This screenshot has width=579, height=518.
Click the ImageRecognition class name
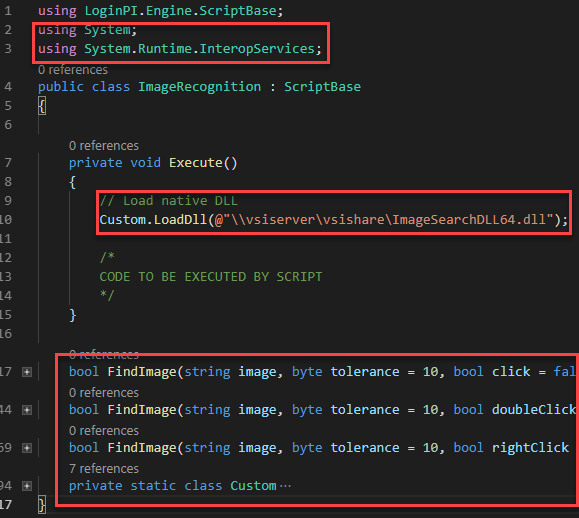point(199,87)
